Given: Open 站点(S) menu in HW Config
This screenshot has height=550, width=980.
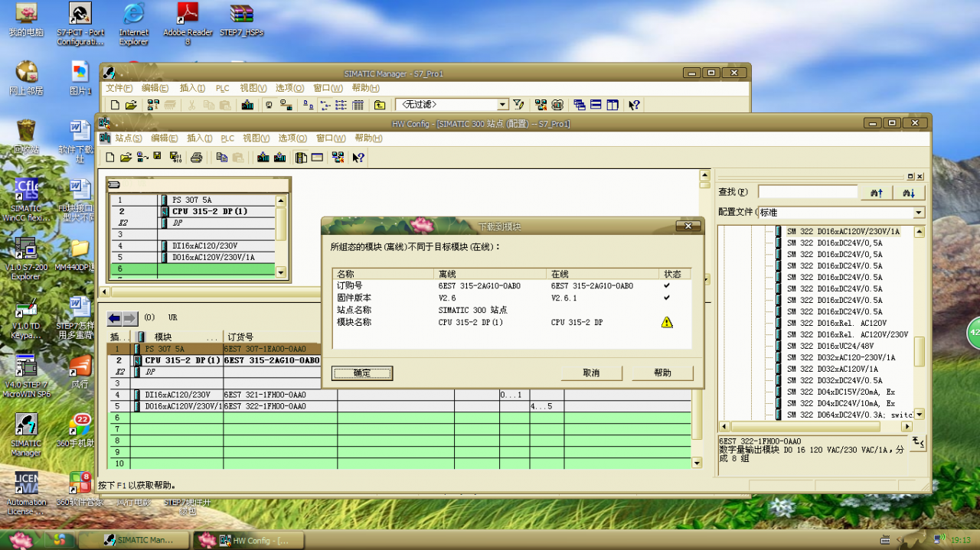Looking at the screenshot, I should [x=129, y=138].
